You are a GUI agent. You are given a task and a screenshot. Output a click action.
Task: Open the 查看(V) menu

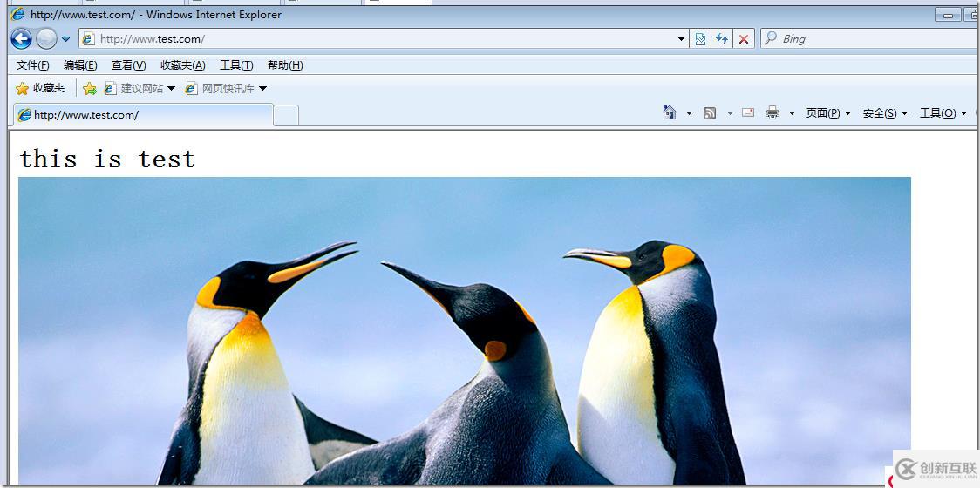(129, 65)
